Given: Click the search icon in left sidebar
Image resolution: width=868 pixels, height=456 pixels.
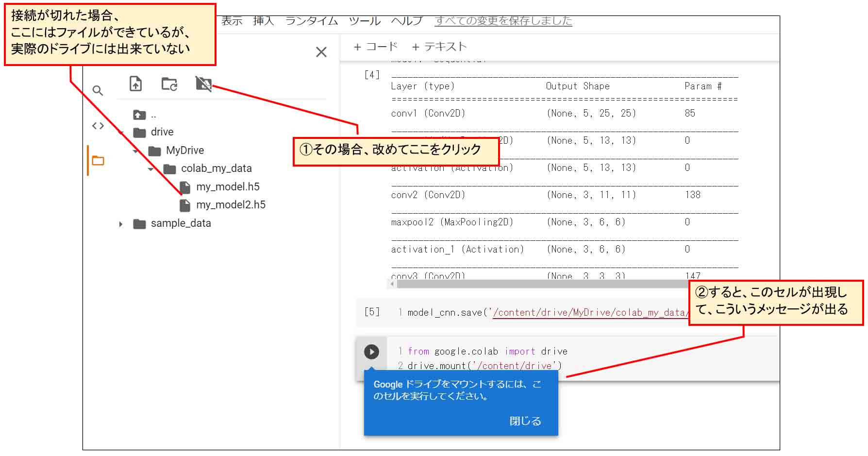Looking at the screenshot, I should 98,91.
